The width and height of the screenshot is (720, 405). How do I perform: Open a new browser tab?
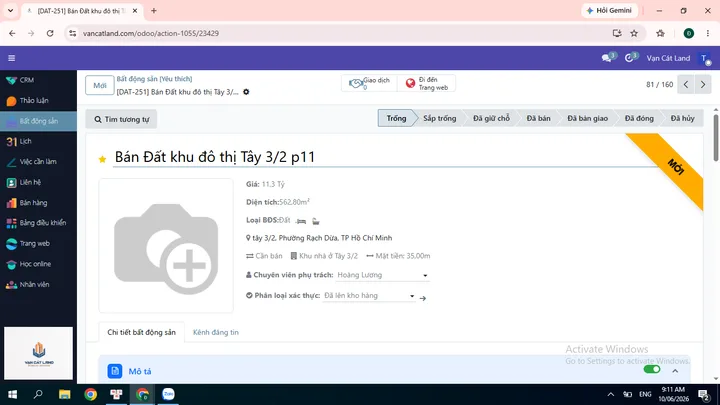(154, 11)
